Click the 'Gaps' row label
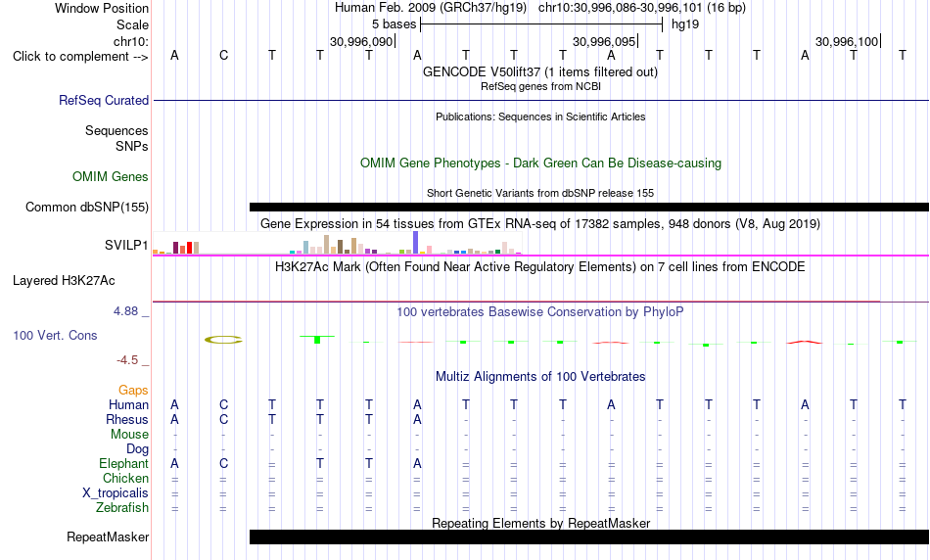Viewport: 930px width, 560px height. (x=133, y=390)
